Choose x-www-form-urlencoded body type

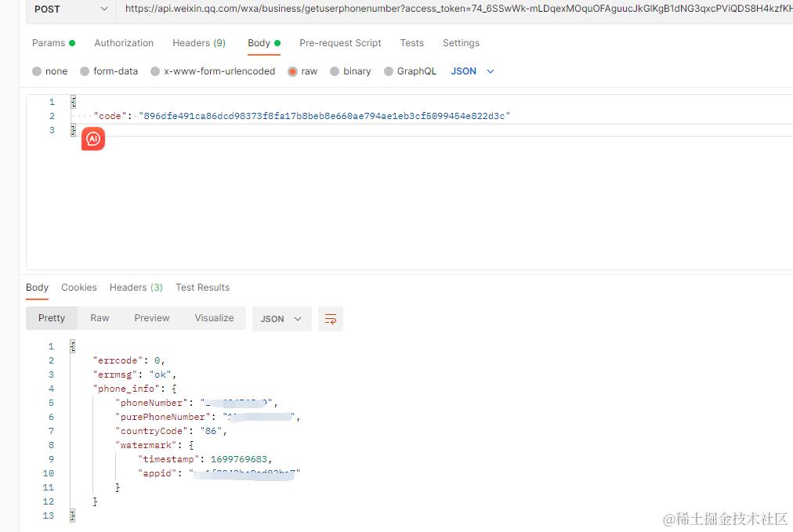[213, 71]
